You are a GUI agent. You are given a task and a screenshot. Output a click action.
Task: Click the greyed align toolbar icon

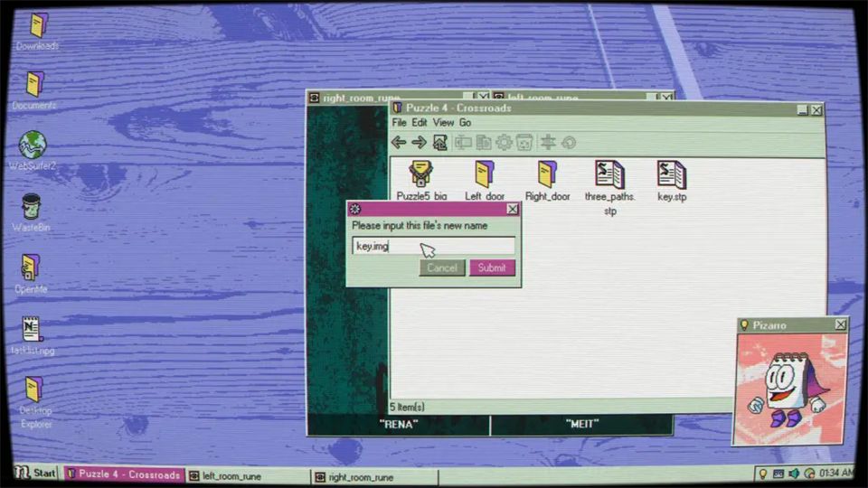tap(548, 143)
